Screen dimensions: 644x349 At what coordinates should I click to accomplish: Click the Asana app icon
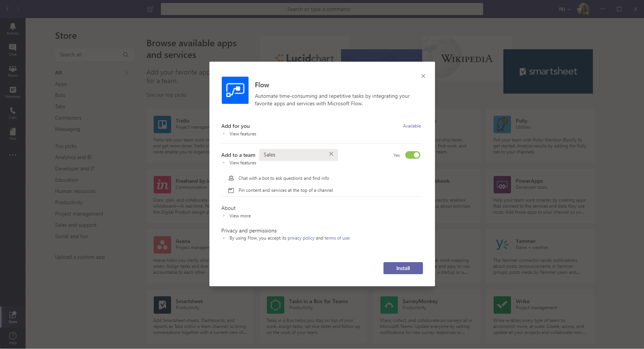[162, 245]
